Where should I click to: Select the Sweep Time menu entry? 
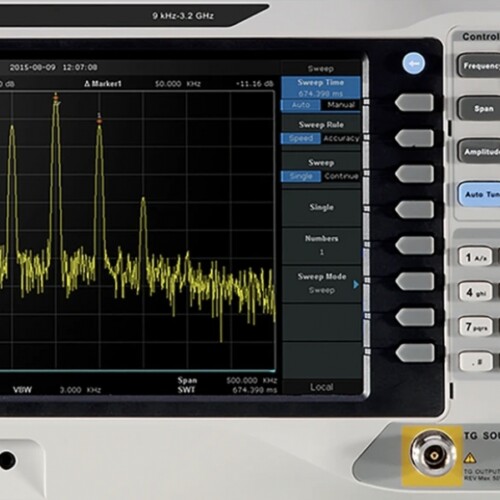(321, 88)
